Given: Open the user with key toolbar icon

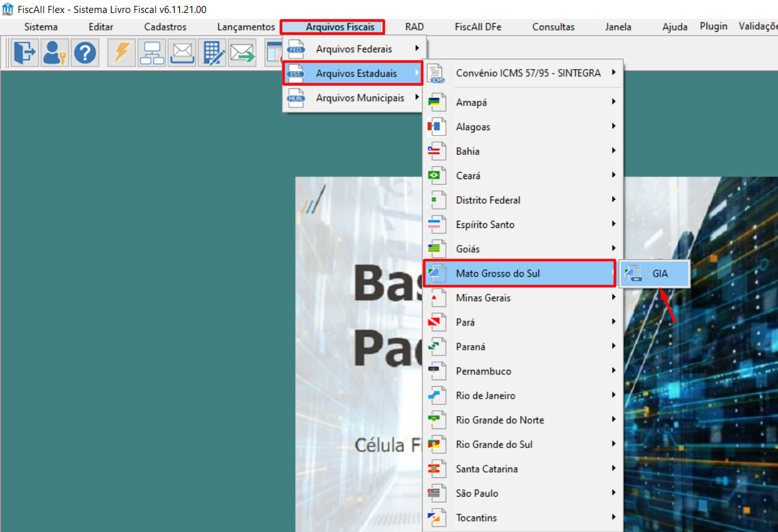Looking at the screenshot, I should tap(55, 53).
